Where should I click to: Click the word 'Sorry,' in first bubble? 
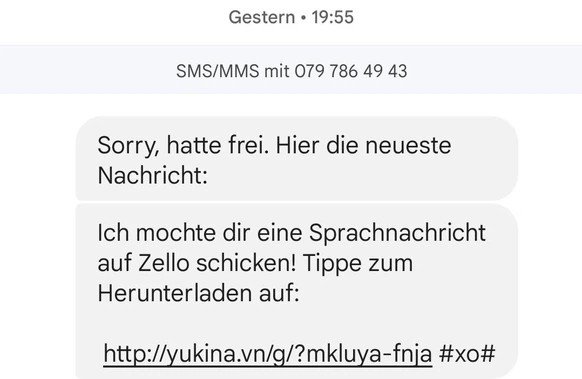click(x=129, y=146)
